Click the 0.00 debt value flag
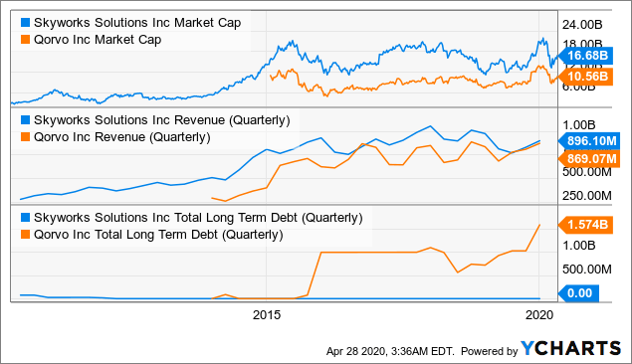 point(579,293)
